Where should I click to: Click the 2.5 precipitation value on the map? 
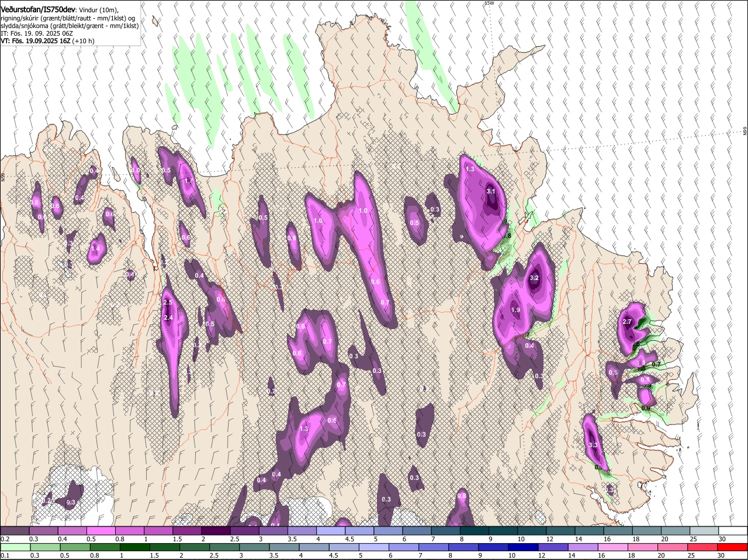pos(168,302)
